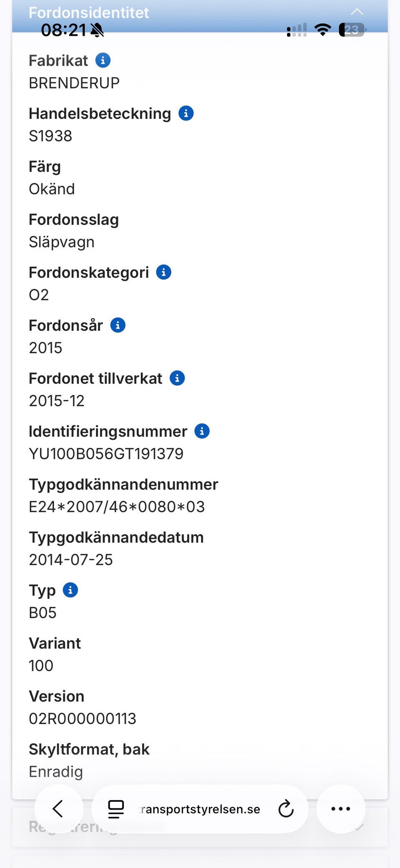Show info for Fordonskategori
The image size is (400, 868).
click(163, 272)
